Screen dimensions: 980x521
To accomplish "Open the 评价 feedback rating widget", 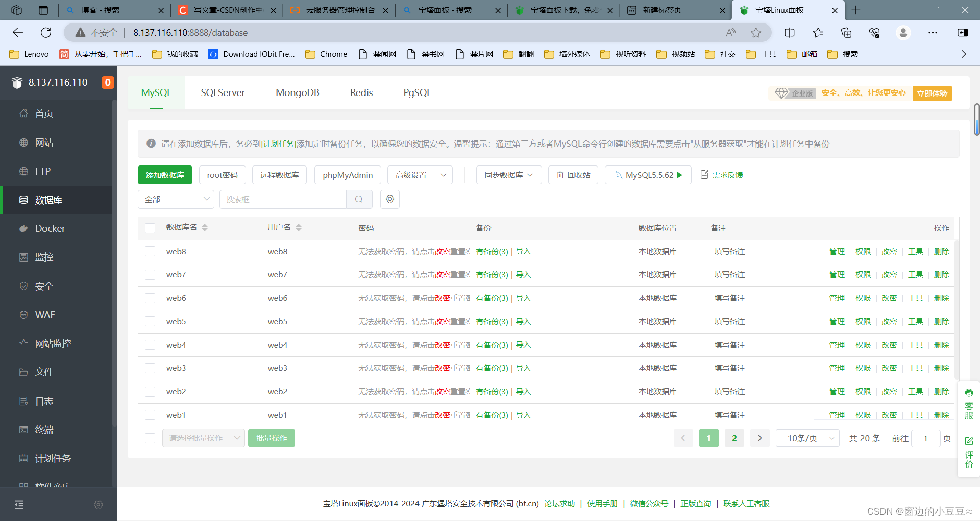I will pos(969,453).
